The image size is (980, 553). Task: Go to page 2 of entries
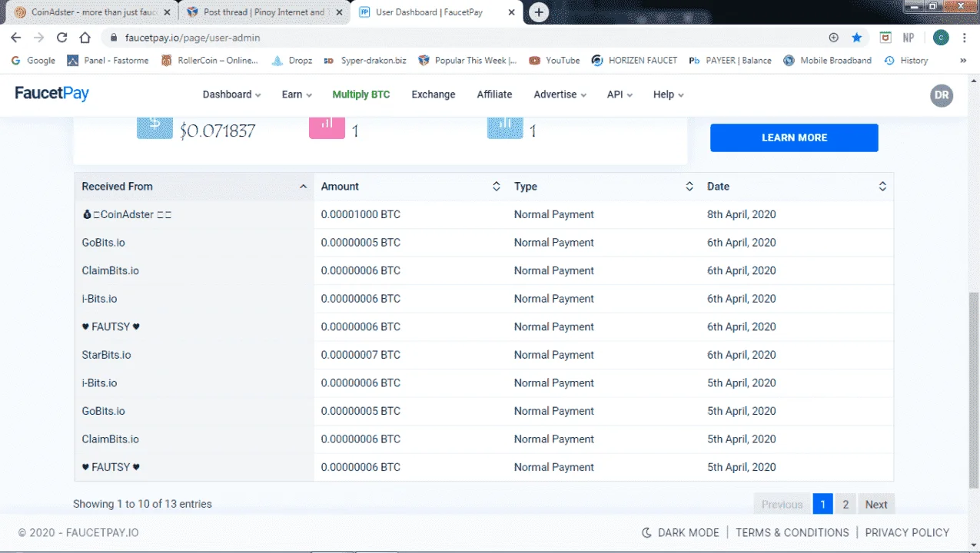tap(845, 505)
